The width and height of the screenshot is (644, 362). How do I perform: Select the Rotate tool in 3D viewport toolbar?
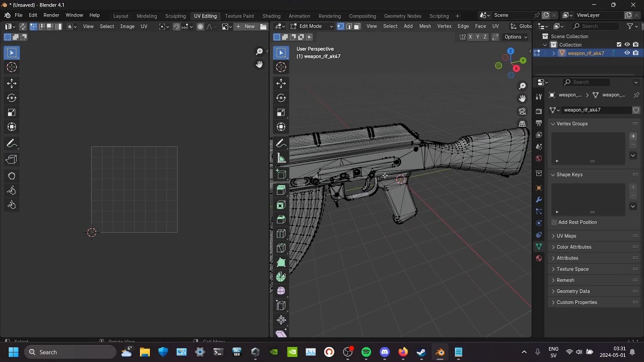point(281,98)
